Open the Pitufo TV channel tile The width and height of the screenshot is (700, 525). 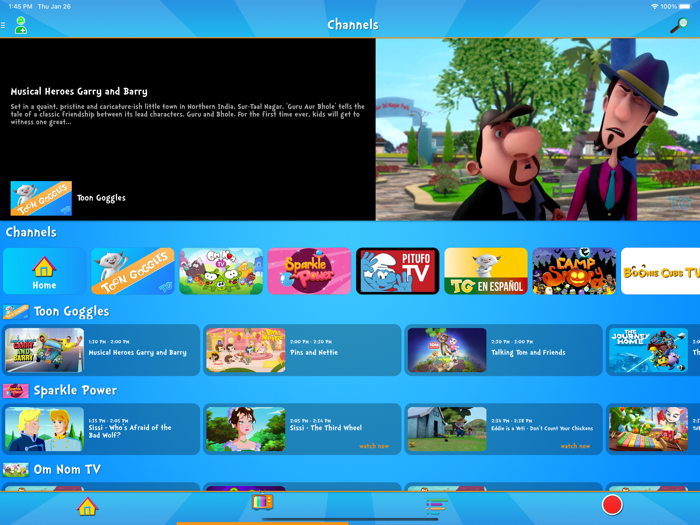[x=398, y=271]
